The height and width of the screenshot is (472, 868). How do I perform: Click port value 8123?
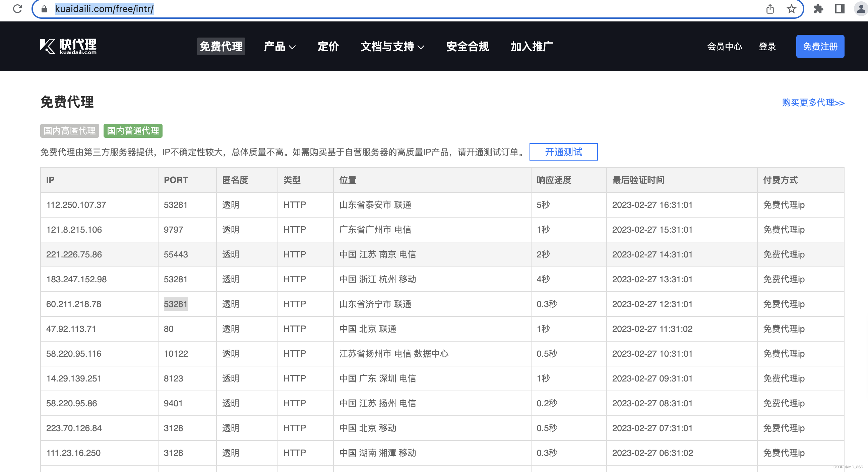pyautogui.click(x=173, y=378)
